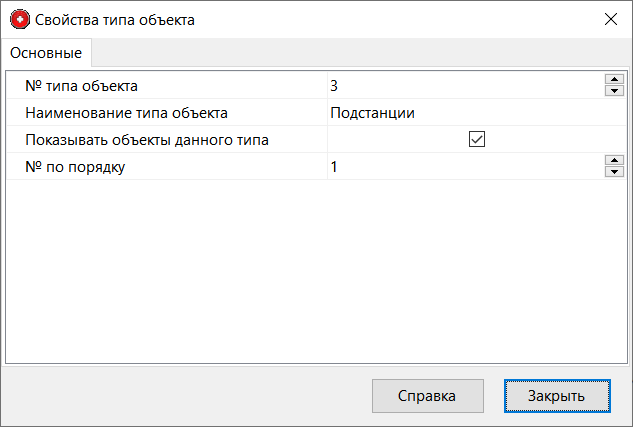Click empty area below the property rows

316,270
